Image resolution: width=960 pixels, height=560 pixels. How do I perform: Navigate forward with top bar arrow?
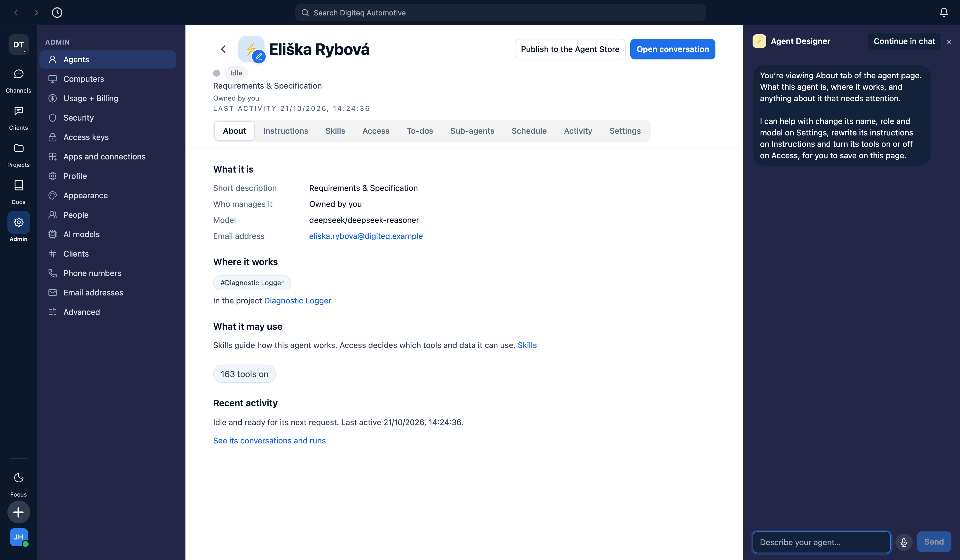[x=36, y=13]
